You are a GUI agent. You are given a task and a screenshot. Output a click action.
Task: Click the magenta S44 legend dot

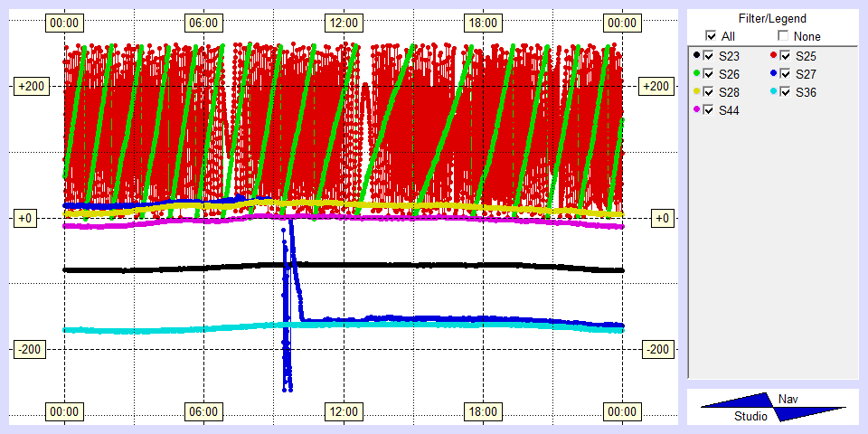[x=695, y=110]
